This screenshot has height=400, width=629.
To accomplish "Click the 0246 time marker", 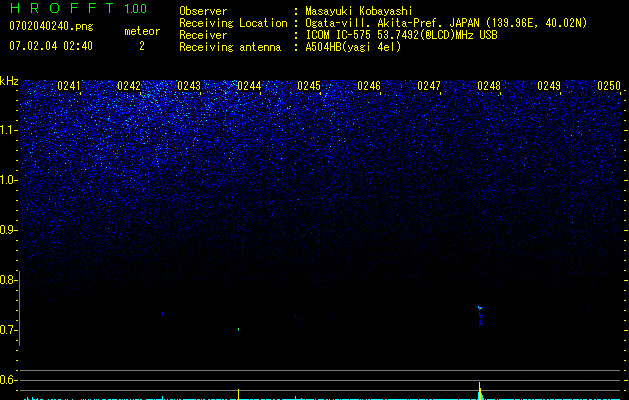I will pyautogui.click(x=369, y=86).
